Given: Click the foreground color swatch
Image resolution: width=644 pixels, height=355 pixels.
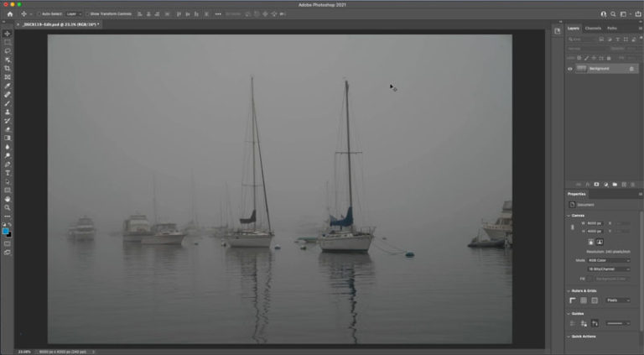Looking at the screenshot, I should pyautogui.click(x=6, y=230).
